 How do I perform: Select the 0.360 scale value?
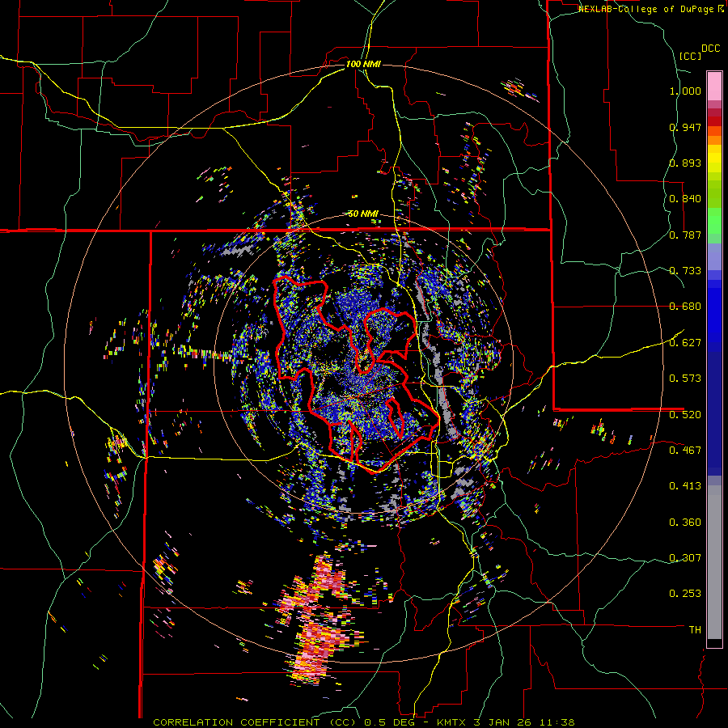685,522
